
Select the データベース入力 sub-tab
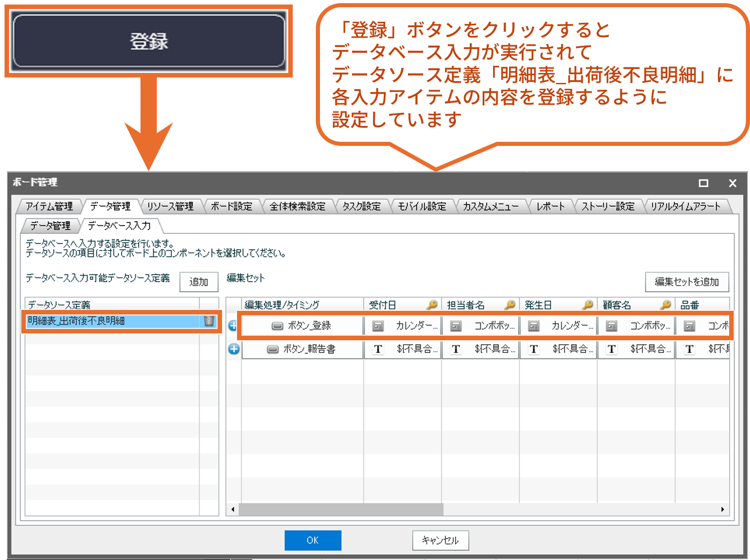tap(119, 226)
